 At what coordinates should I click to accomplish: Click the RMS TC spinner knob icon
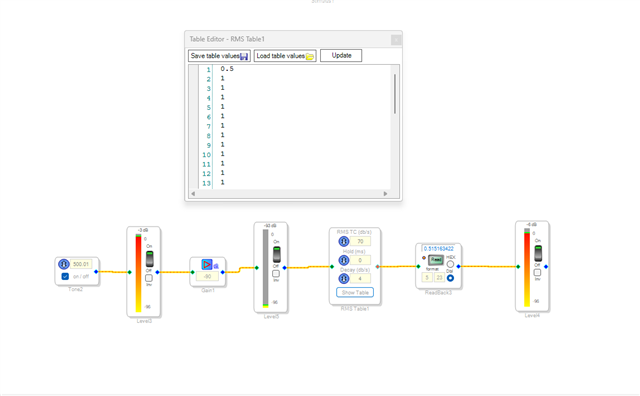tap(344, 241)
